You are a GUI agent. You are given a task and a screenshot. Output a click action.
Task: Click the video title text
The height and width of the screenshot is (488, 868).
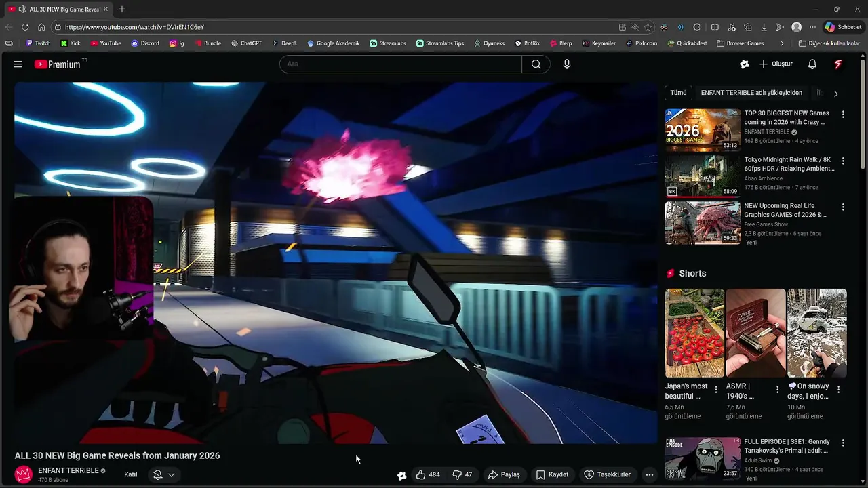pos(117,455)
